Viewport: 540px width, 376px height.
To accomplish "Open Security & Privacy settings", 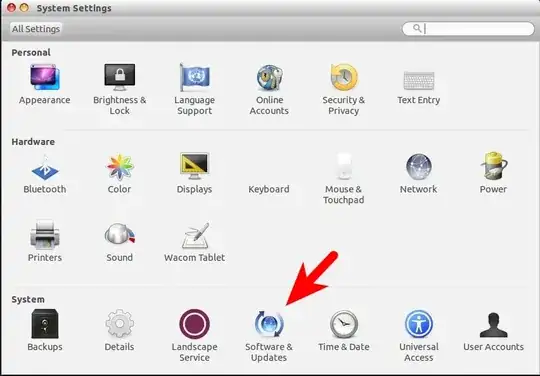I will [344, 89].
